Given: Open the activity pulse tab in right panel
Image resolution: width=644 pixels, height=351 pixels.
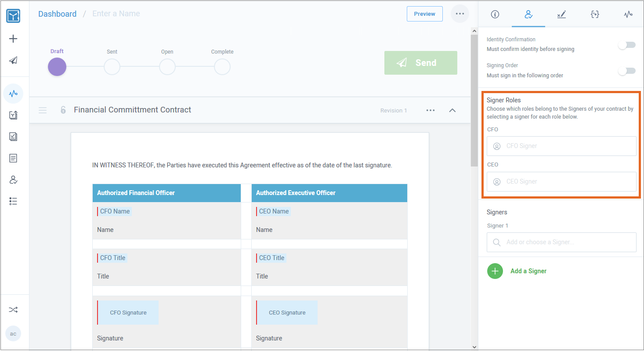Looking at the screenshot, I should pos(628,14).
